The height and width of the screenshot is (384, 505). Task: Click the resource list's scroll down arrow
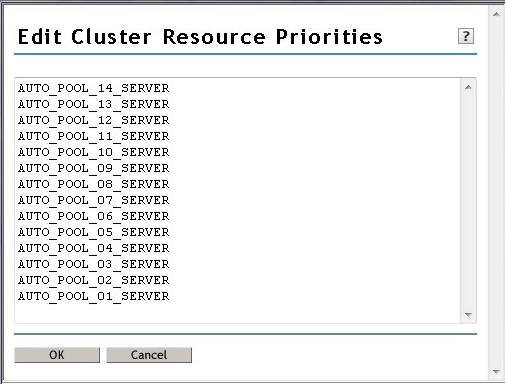(468, 314)
